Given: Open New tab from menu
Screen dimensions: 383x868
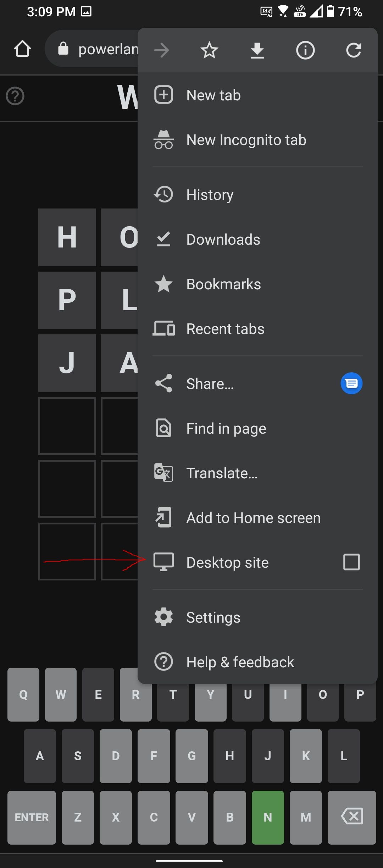Looking at the screenshot, I should [213, 95].
